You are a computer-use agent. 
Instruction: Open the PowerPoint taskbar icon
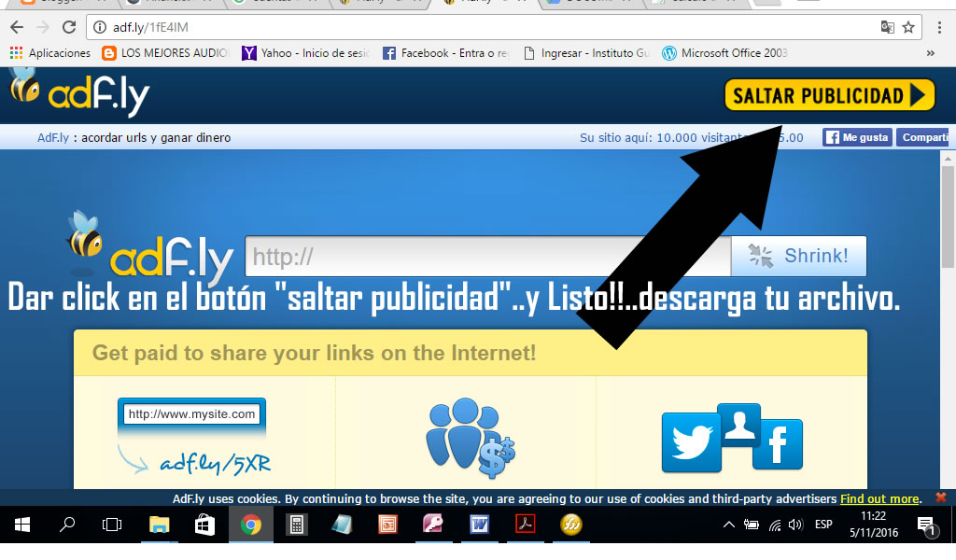[x=387, y=524]
